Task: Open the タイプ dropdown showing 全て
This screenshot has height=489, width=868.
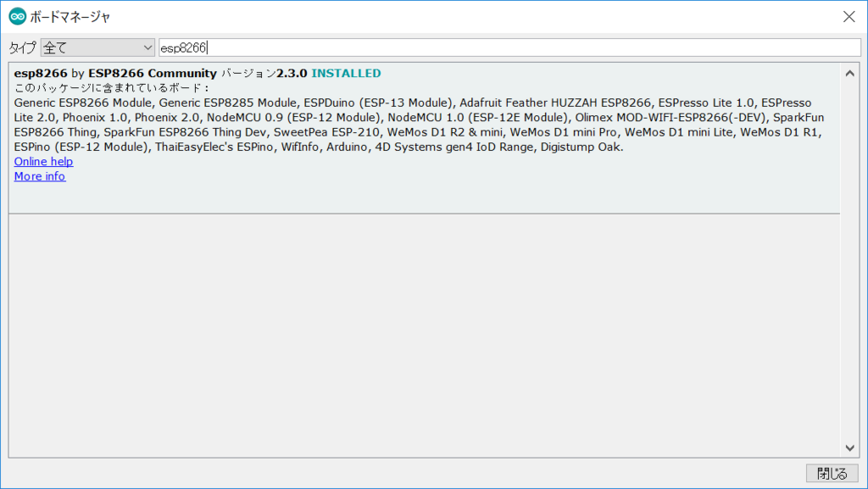Action: 97,47
